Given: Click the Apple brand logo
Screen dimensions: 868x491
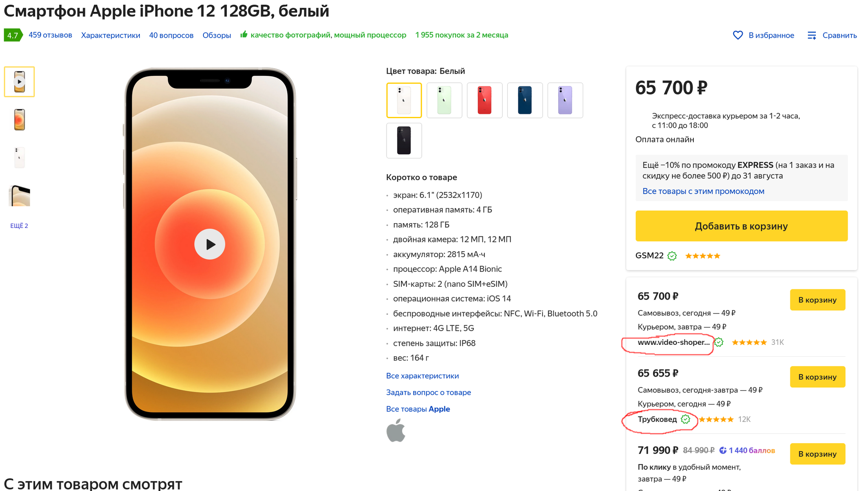Looking at the screenshot, I should click(x=396, y=430).
